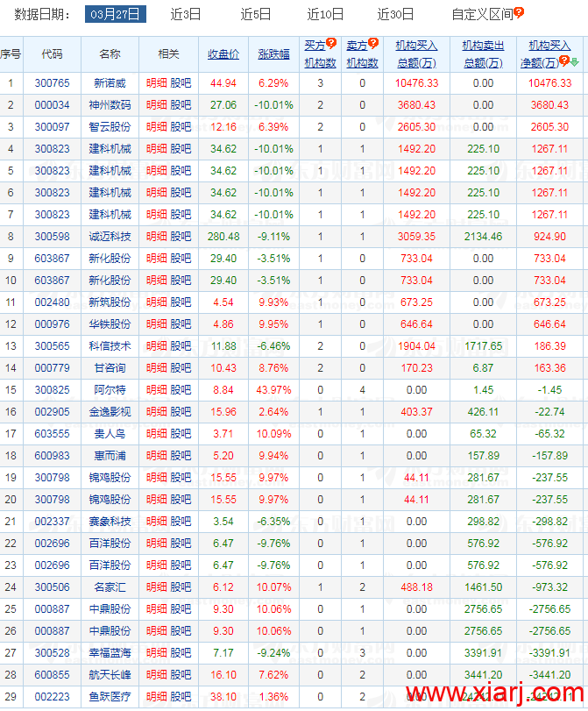The height and width of the screenshot is (711, 588).
Task: Switch to 近10日 range
Action: pyautogui.click(x=325, y=15)
